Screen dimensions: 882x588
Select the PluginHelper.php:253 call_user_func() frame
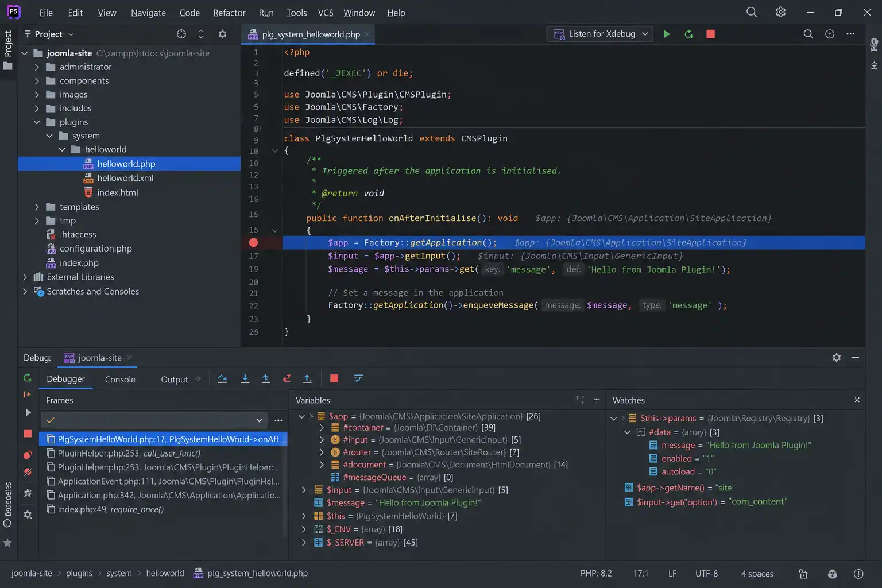pos(163,453)
